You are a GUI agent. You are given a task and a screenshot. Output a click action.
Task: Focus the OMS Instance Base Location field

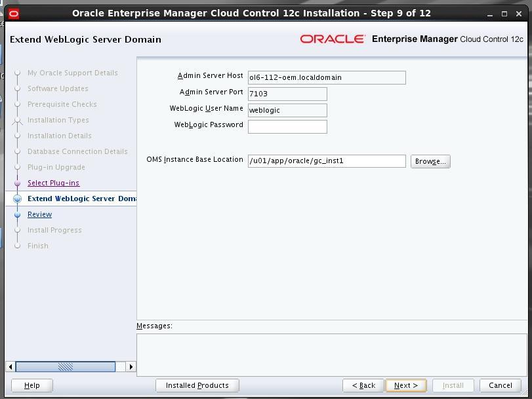pos(327,161)
